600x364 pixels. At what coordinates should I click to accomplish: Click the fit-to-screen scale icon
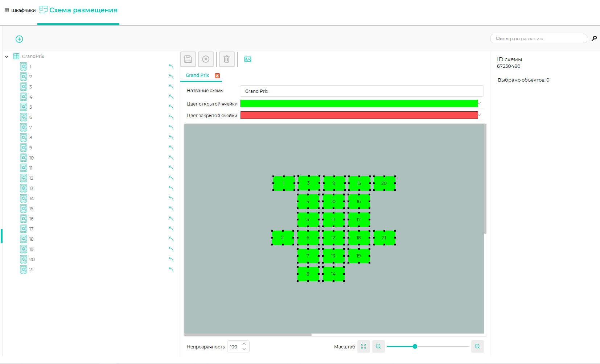(x=363, y=347)
